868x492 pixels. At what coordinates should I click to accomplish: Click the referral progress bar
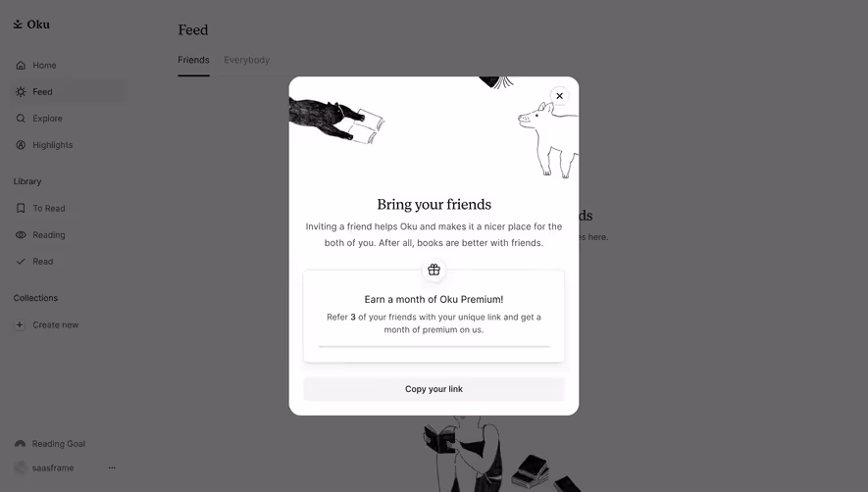tap(434, 346)
